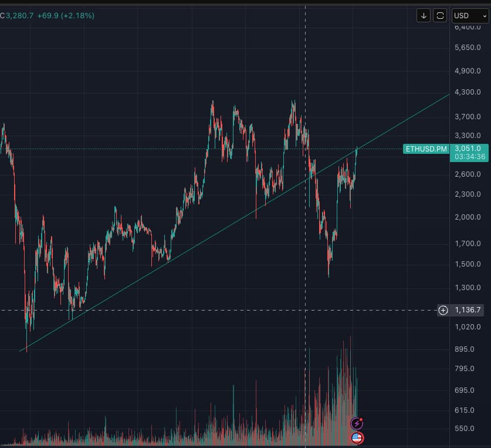Click the plus icon beside 1,136.7
Screen dimensions: 491x448
[443, 310]
